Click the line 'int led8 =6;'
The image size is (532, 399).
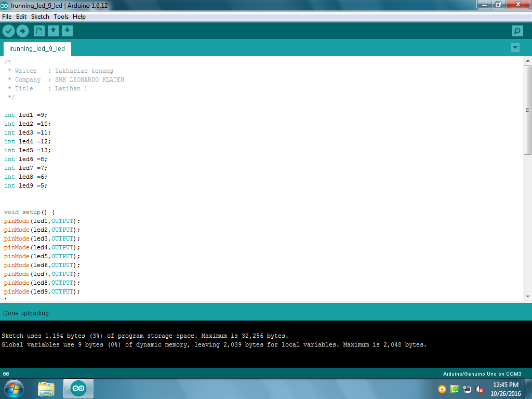click(x=26, y=177)
